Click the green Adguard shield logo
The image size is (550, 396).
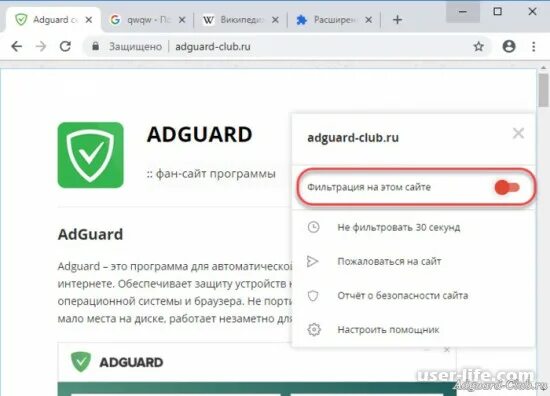point(90,155)
